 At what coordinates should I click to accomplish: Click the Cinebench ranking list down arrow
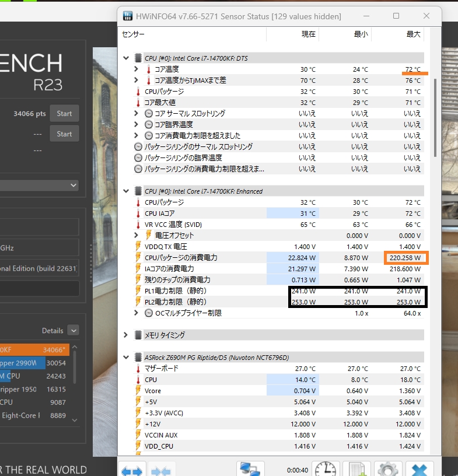[x=75, y=420]
